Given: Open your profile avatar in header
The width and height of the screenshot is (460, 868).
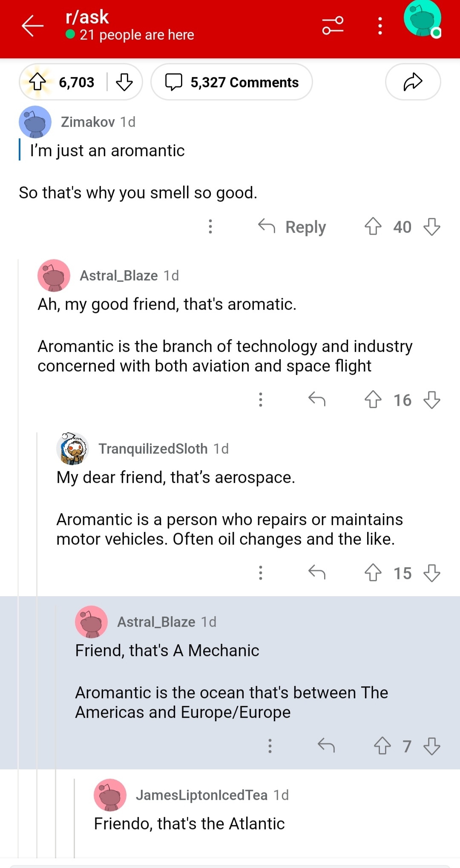Looking at the screenshot, I should 422,20.
